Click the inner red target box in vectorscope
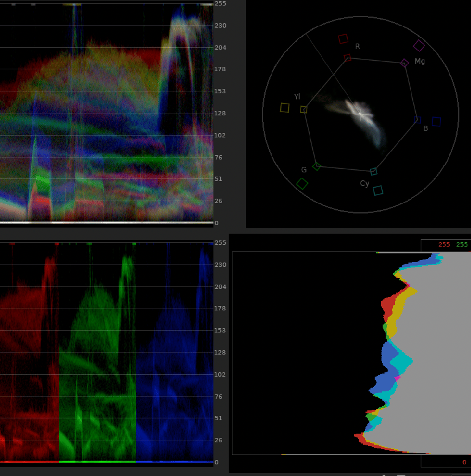 click(x=348, y=58)
